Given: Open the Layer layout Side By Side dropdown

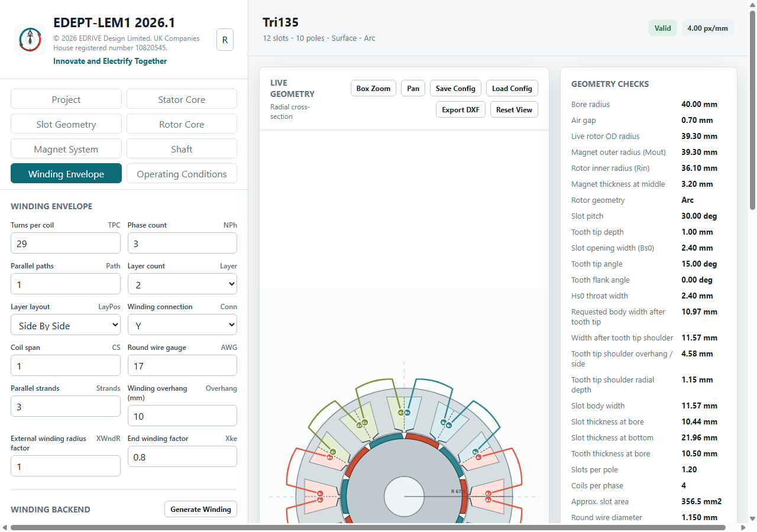Looking at the screenshot, I should (66, 325).
